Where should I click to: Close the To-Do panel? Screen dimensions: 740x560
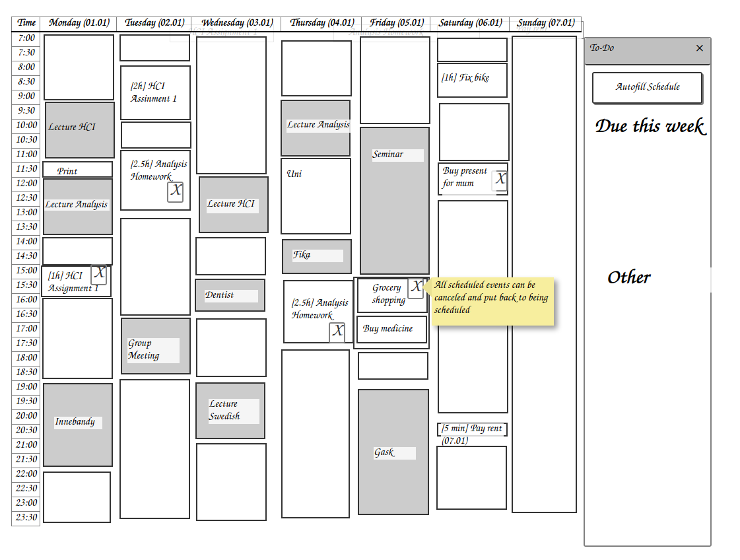[x=700, y=48]
